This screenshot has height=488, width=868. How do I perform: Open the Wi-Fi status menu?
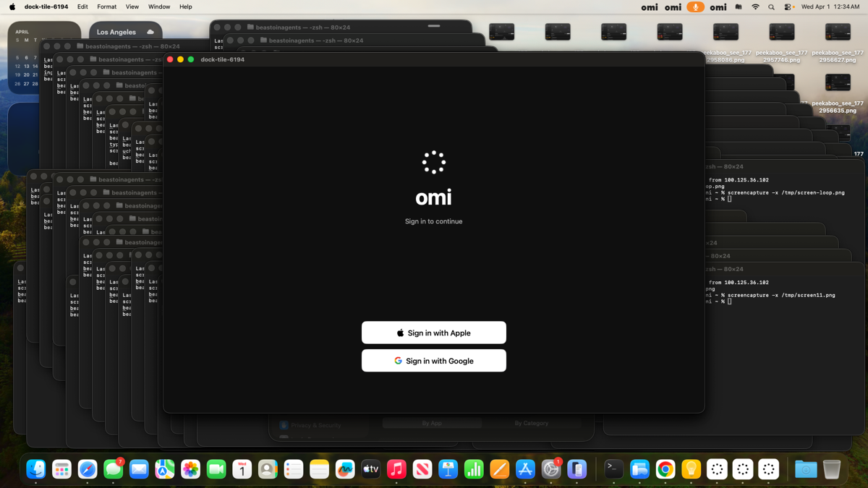coord(755,7)
